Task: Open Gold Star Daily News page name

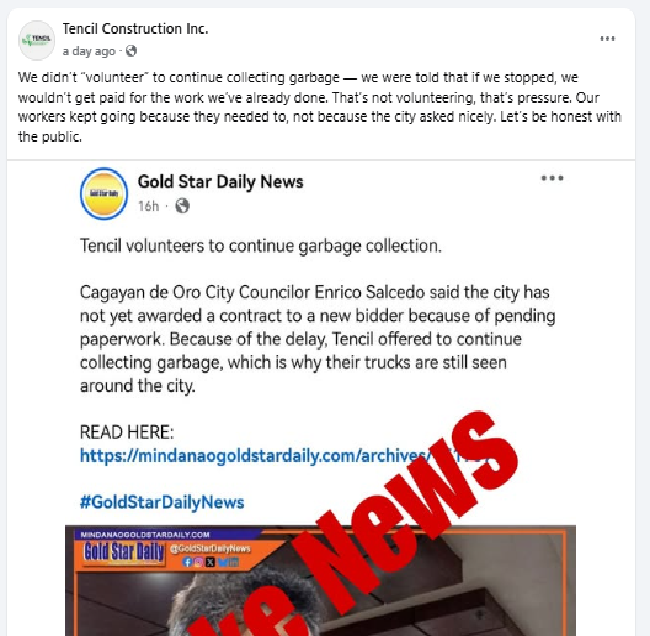Action: click(x=221, y=182)
